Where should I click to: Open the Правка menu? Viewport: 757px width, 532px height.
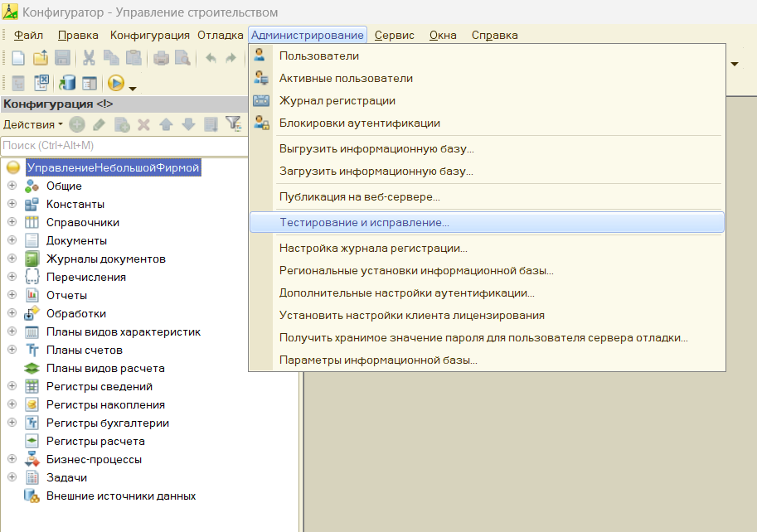[78, 35]
